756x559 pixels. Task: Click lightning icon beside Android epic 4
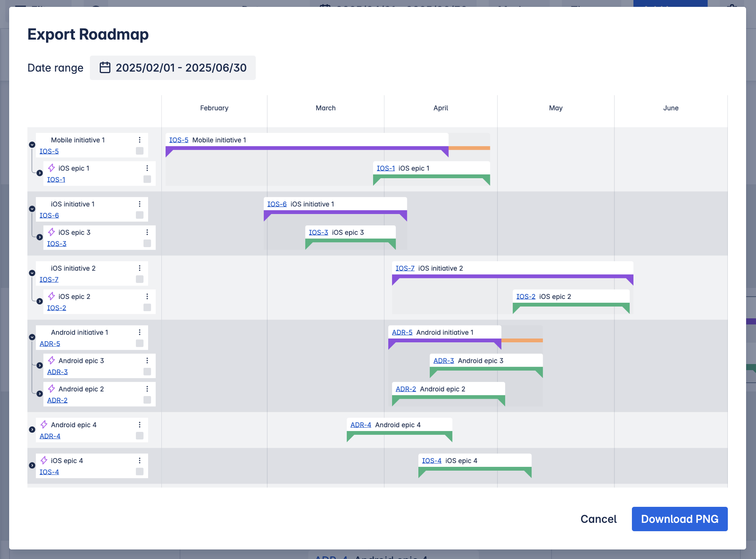[x=44, y=425]
